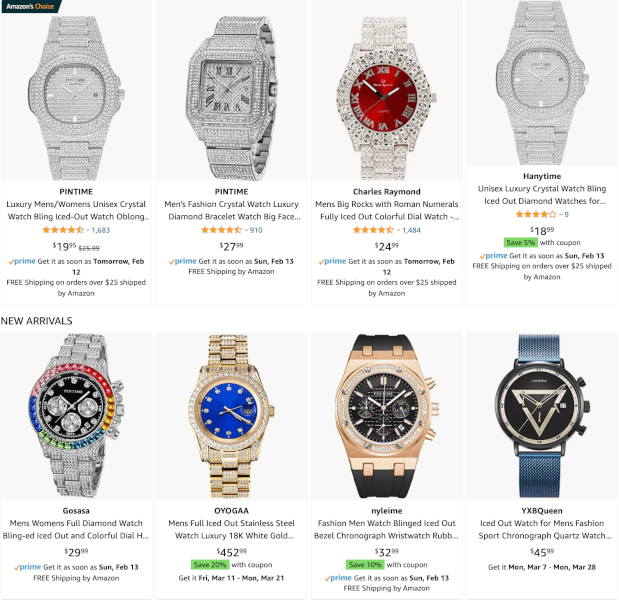Open Iced Out Watch for Mens Fashion title
The image size is (619, 600).
[x=542, y=529]
